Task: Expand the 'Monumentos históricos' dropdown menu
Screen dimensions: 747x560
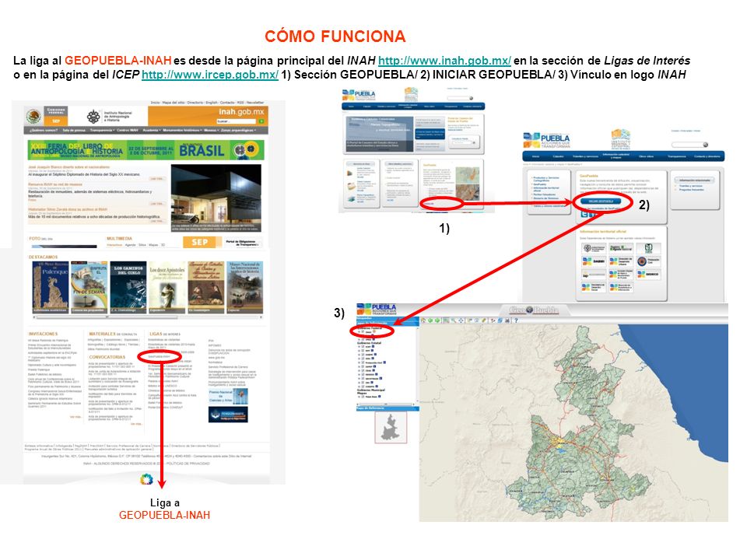Action: point(182,130)
